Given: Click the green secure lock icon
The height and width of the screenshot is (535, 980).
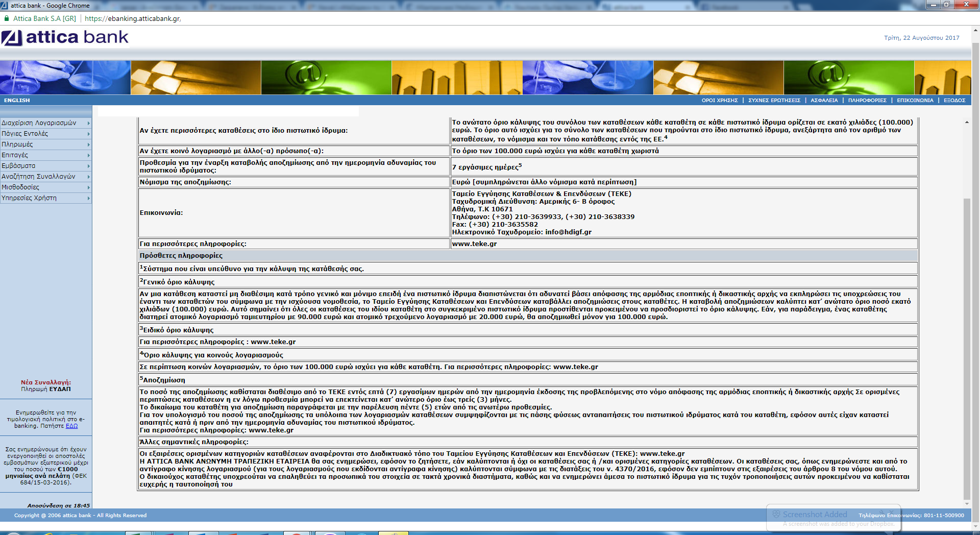Looking at the screenshot, I should pyautogui.click(x=7, y=18).
